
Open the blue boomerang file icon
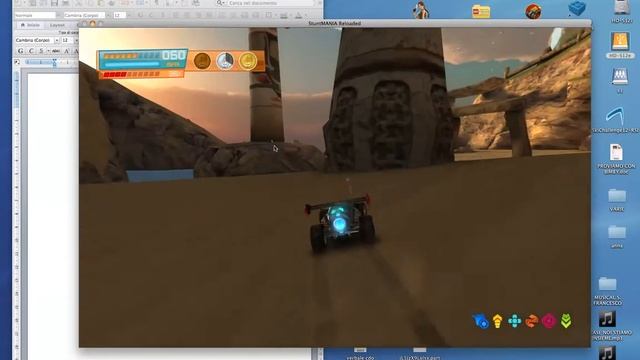click(615, 116)
